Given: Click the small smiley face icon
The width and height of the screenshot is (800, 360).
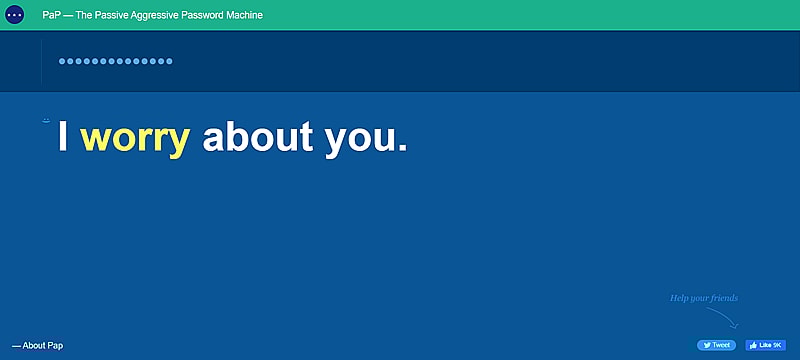Looking at the screenshot, I should (46, 121).
